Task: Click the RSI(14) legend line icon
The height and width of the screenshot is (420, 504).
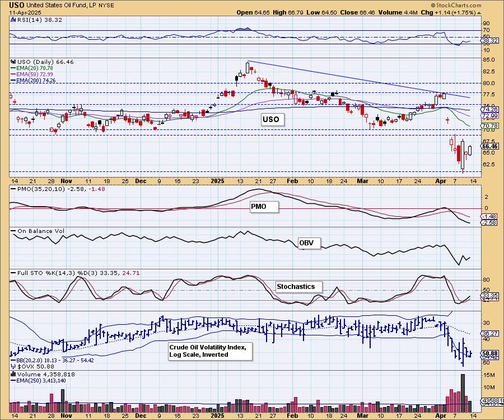Action: point(13,20)
